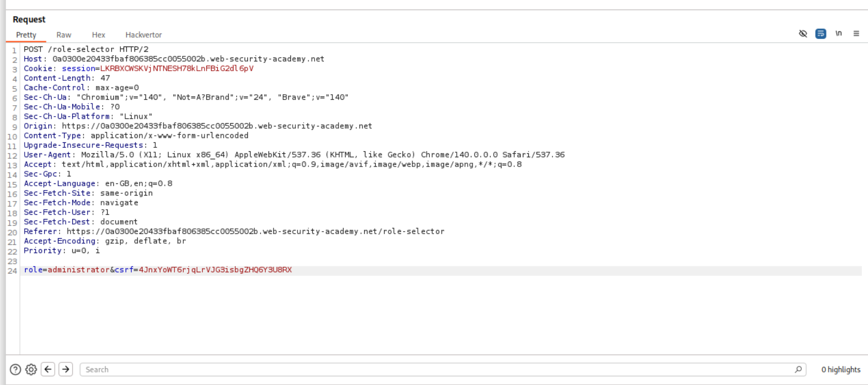868x385 pixels.
Task: Open search settings with the gear icon
Action: click(31, 370)
